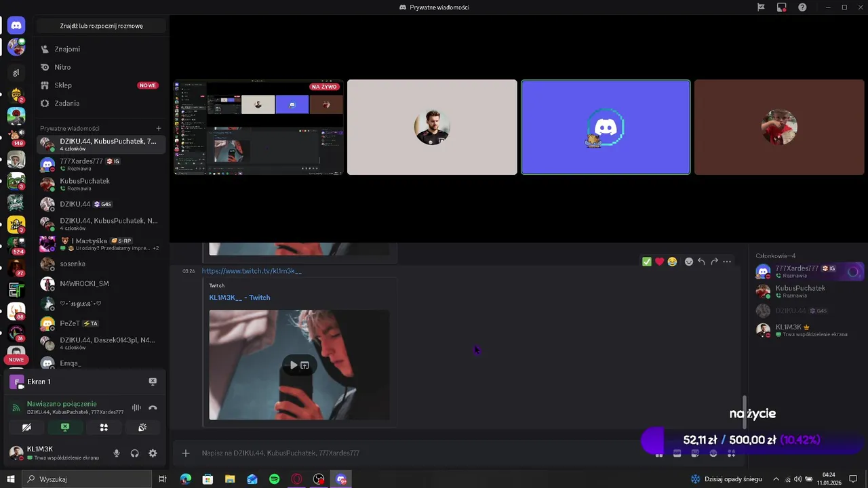Mute microphone in user panel
Screen dimensions: 868x488
pyautogui.click(x=117, y=453)
